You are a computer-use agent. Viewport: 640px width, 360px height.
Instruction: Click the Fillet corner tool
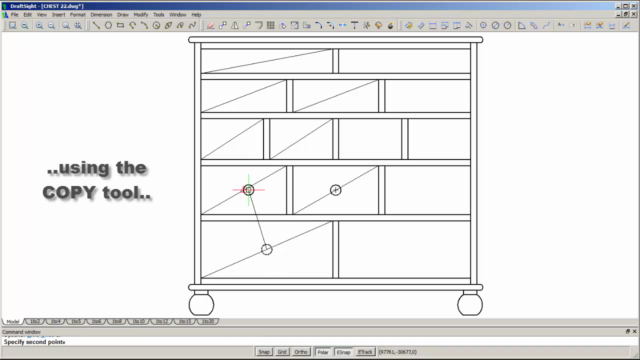(319, 25)
